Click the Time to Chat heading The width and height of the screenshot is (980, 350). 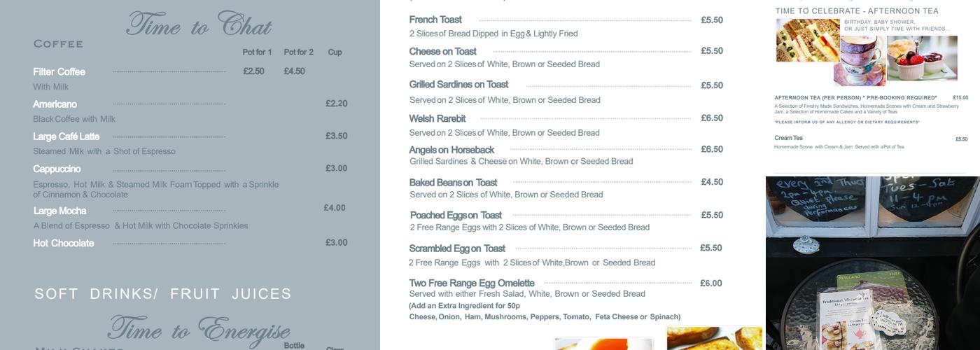(x=199, y=26)
